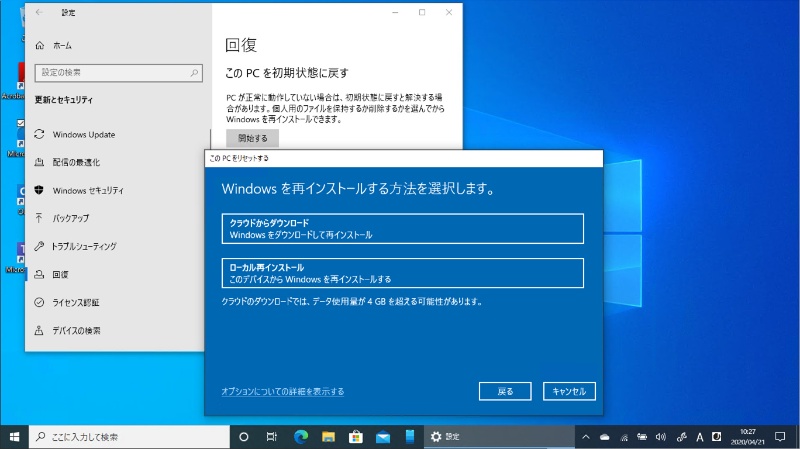Click the 設定 taskbar button
Image resolution: width=800 pixels, height=449 pixels.
497,437
